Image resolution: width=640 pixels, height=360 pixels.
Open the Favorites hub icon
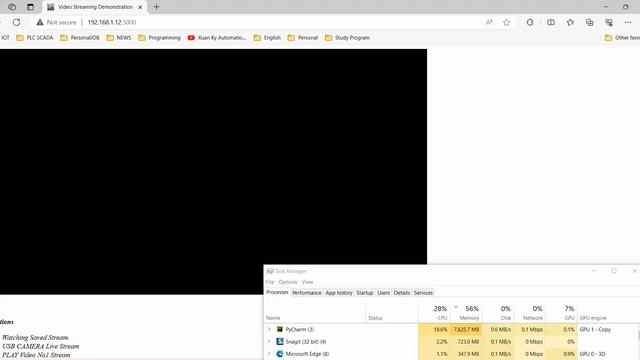(570, 22)
